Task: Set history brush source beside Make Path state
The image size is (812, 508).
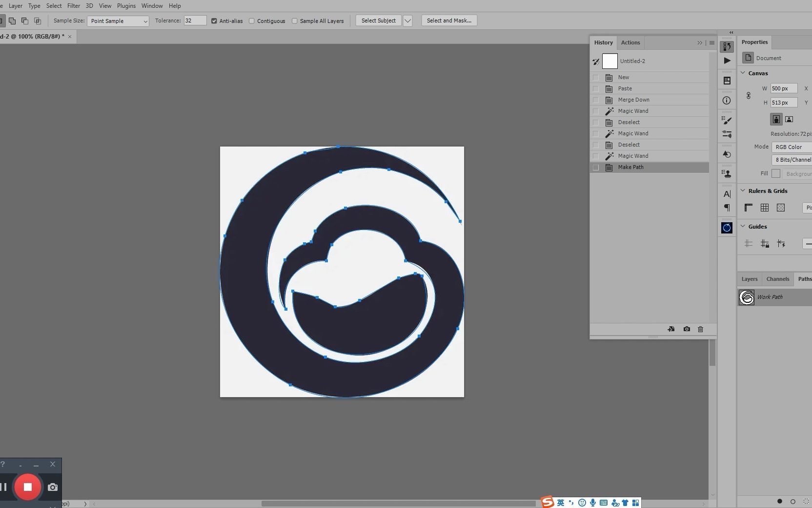Action: click(596, 167)
